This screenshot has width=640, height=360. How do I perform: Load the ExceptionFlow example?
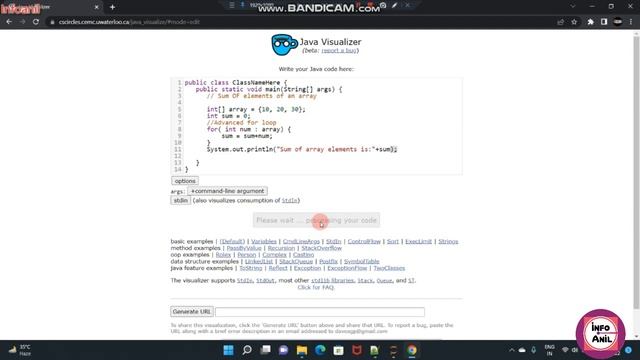347,268
